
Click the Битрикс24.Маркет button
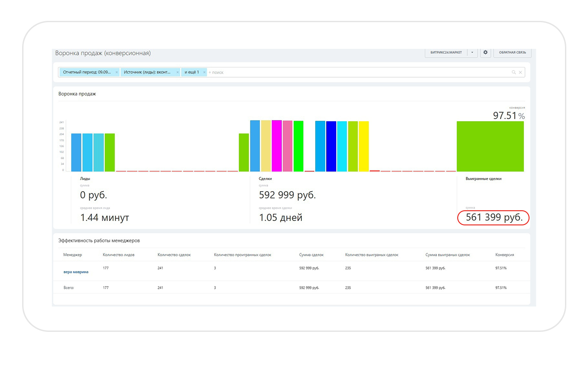point(446,52)
